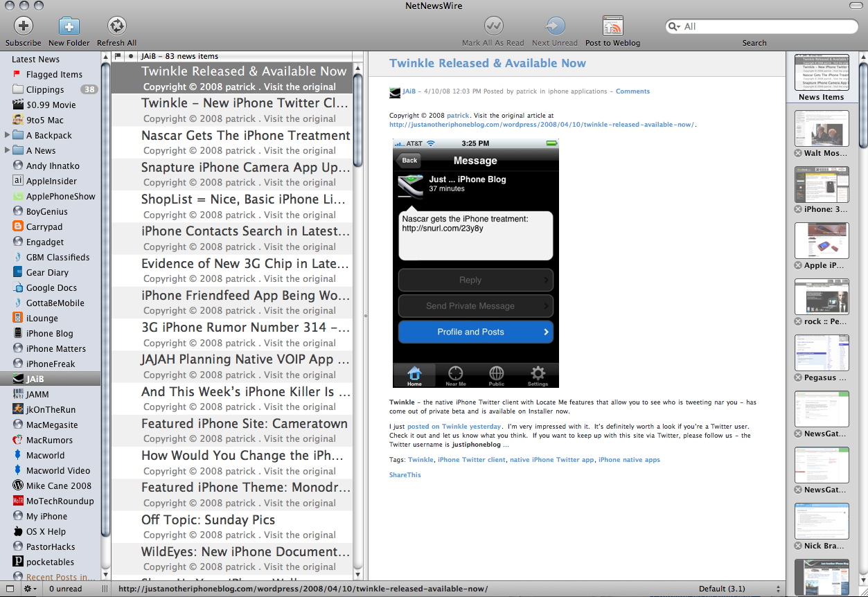Close the Apple iP... tab
Viewport: 868px width, 597px height.
798,265
